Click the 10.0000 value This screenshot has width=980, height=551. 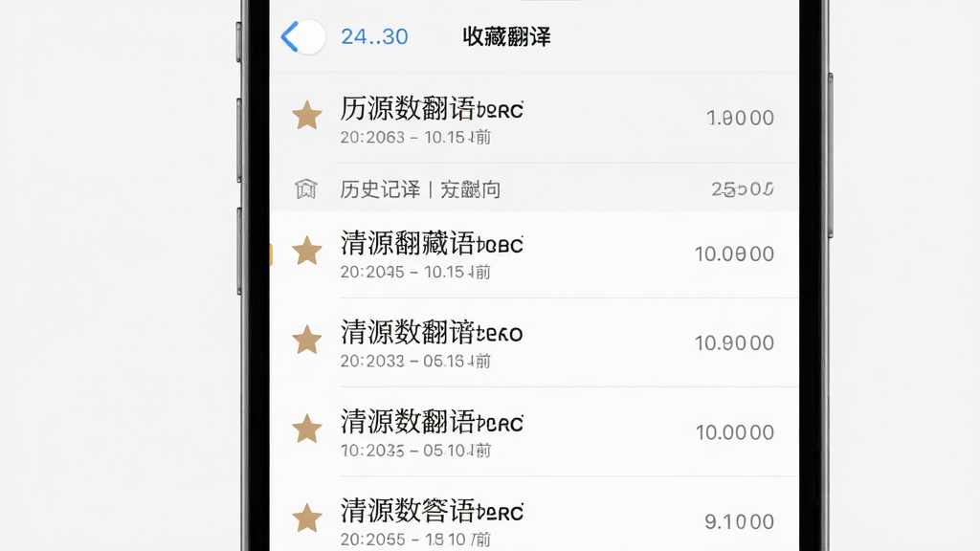[x=735, y=432]
